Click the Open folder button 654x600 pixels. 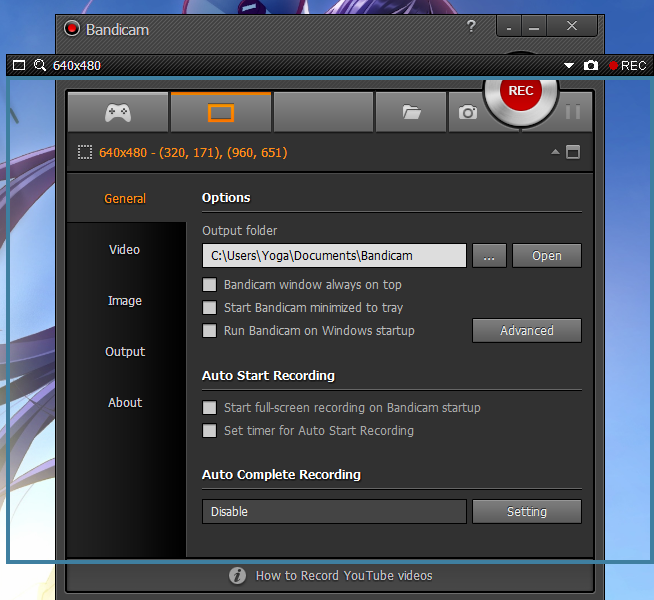[x=546, y=256]
